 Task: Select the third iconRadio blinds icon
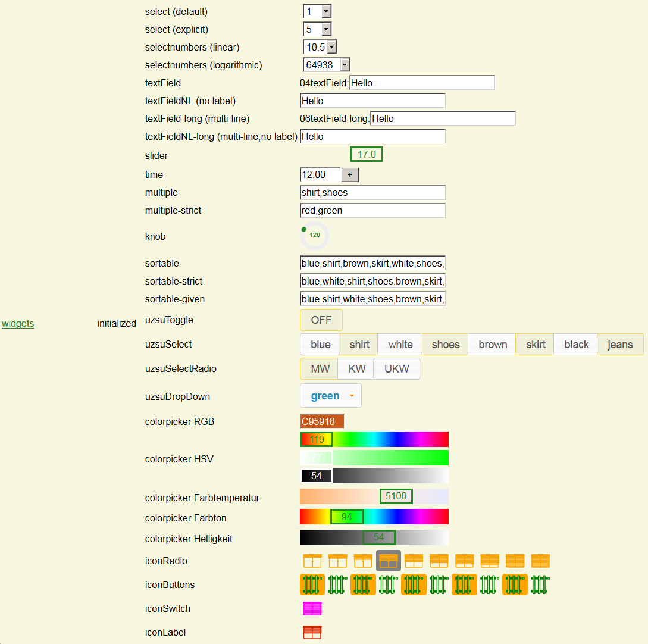pos(363,561)
